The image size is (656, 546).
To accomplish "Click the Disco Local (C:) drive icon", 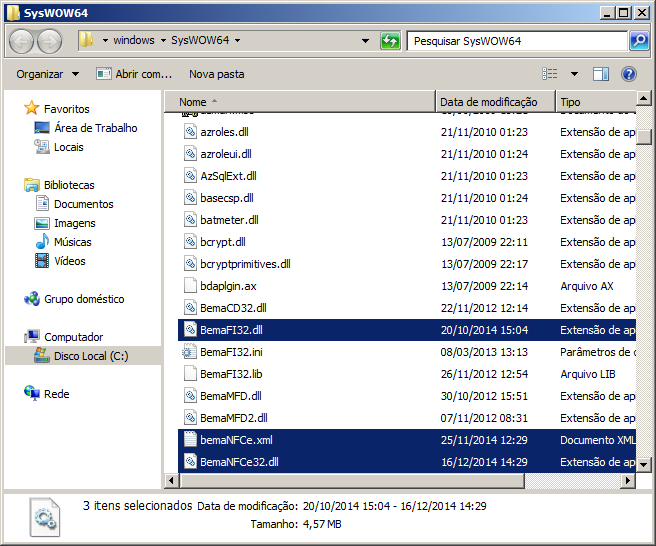I will 42,356.
